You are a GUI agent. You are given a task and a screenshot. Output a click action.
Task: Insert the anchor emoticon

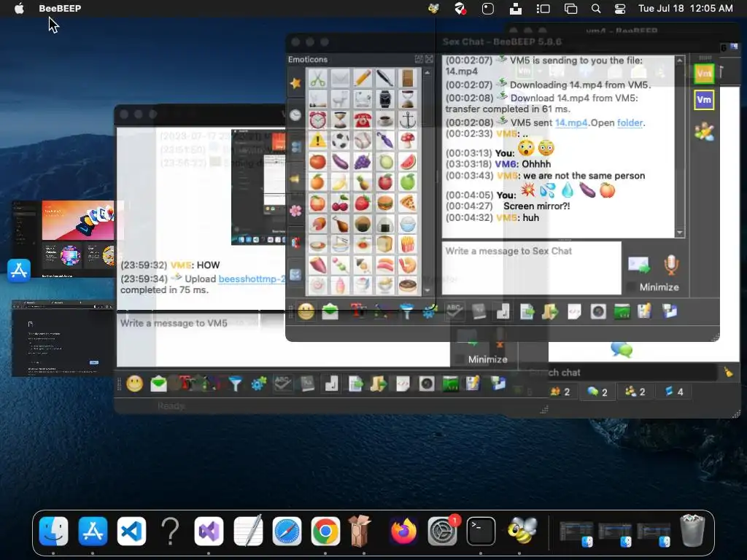click(x=407, y=120)
